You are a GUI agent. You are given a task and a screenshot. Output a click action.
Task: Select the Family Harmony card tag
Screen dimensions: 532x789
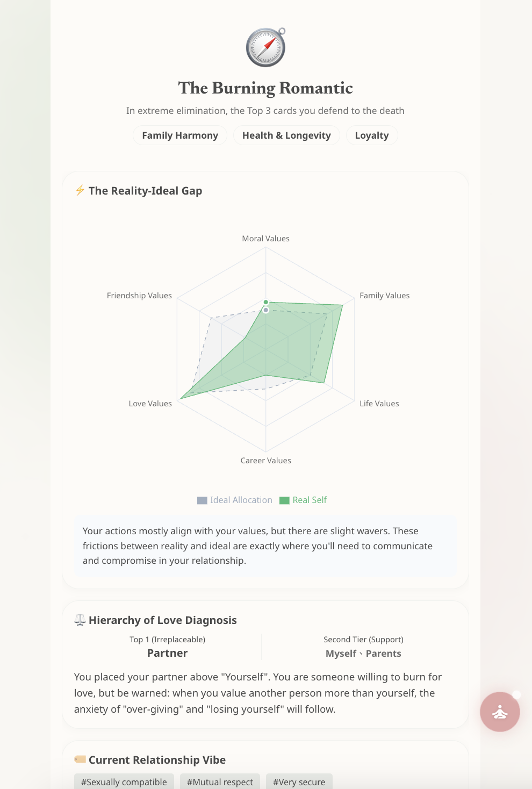(x=180, y=135)
